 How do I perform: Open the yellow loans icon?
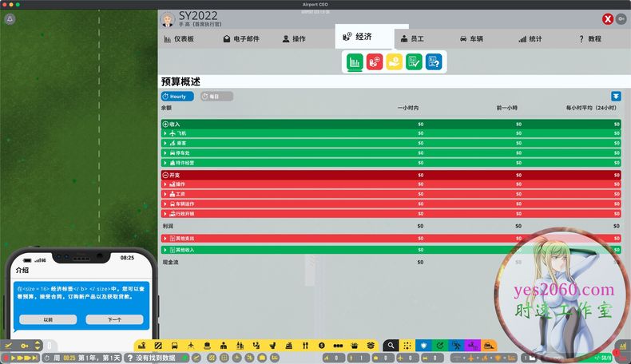click(395, 61)
